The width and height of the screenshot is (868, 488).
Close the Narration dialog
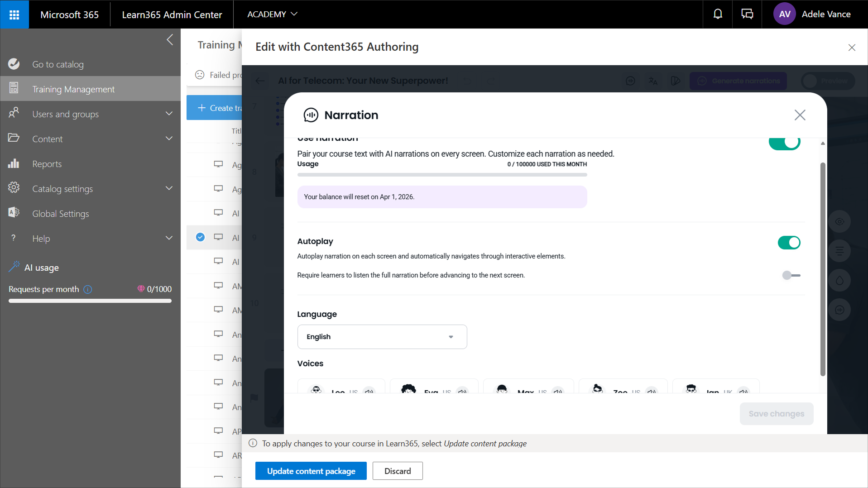click(800, 115)
